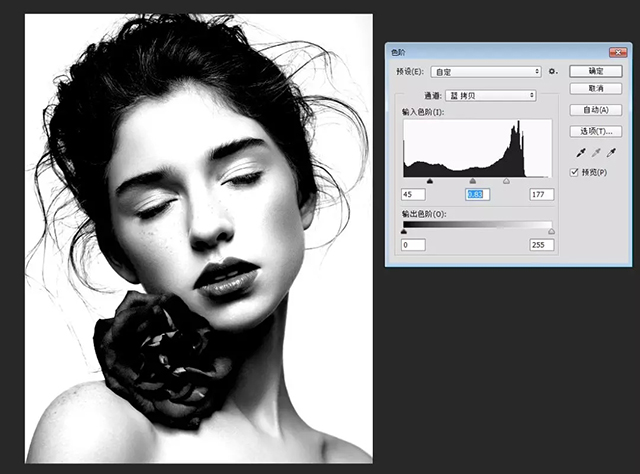This screenshot has height=474, width=640.
Task: Click the output white slider handle
Action: pyautogui.click(x=551, y=231)
